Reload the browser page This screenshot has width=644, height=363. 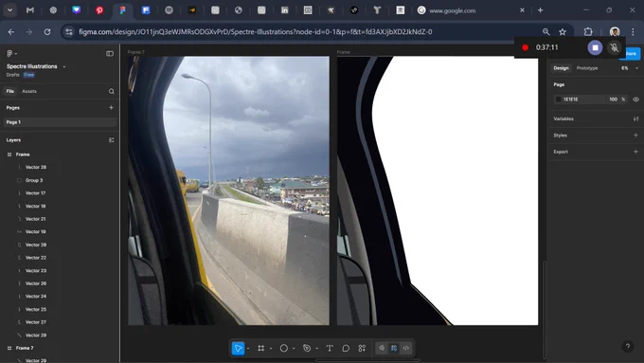47,31
